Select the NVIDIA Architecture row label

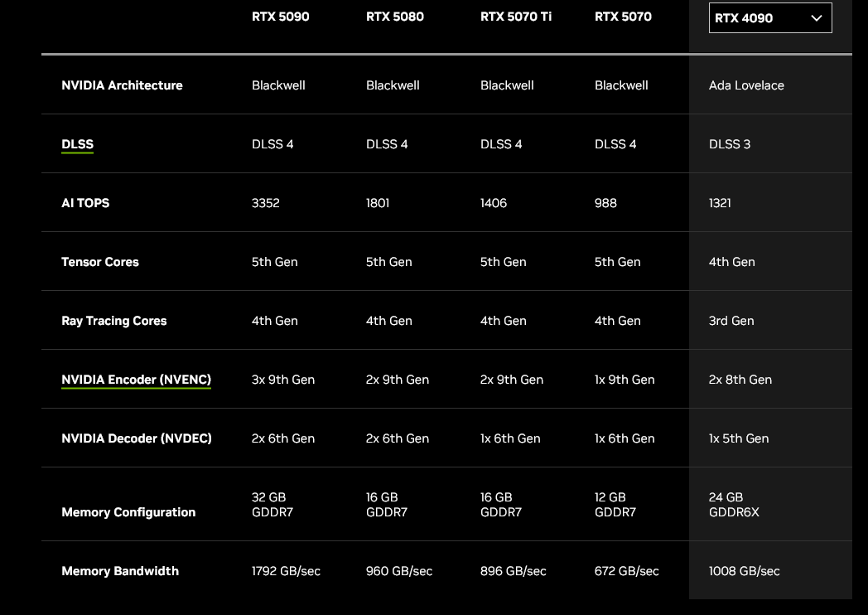(122, 85)
